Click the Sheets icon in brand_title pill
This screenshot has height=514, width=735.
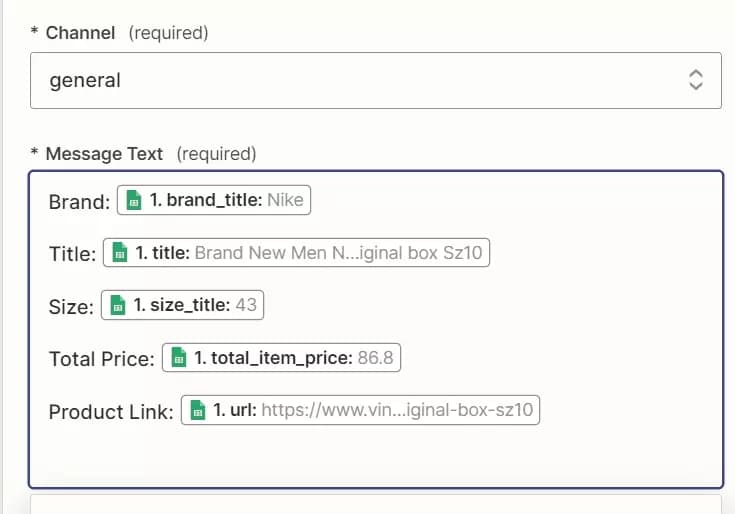(x=135, y=201)
